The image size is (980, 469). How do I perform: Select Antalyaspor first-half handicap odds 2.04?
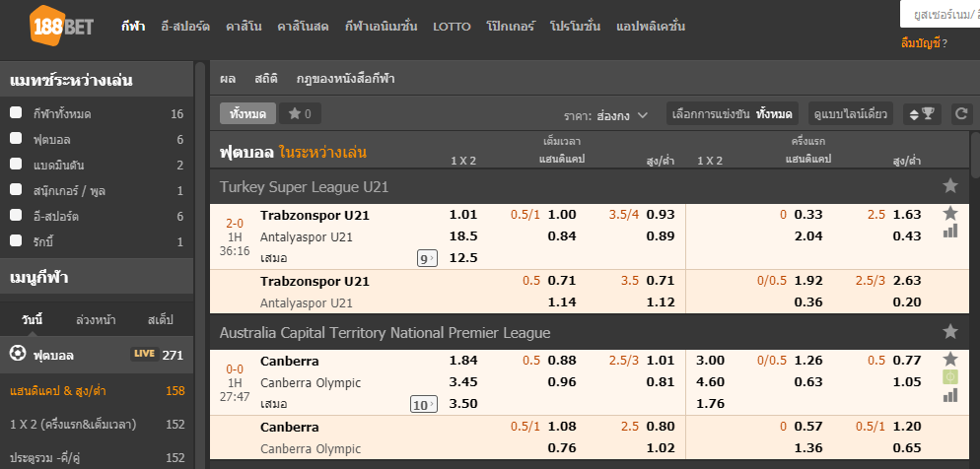coord(808,236)
